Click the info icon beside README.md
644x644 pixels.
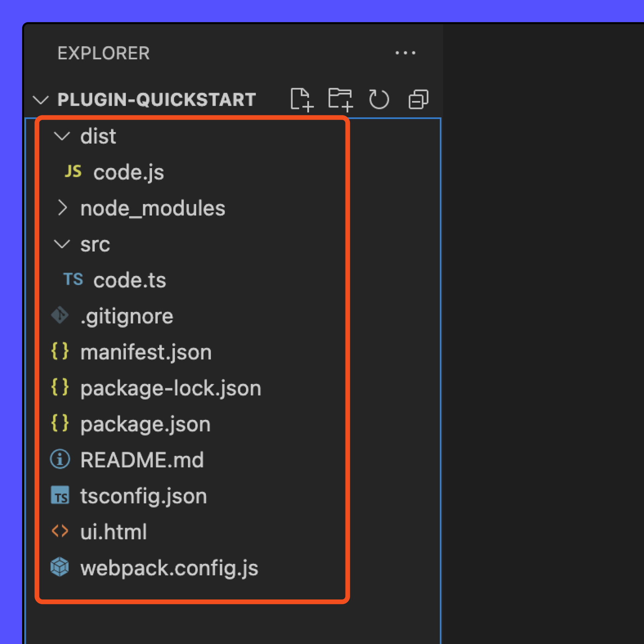click(60, 459)
